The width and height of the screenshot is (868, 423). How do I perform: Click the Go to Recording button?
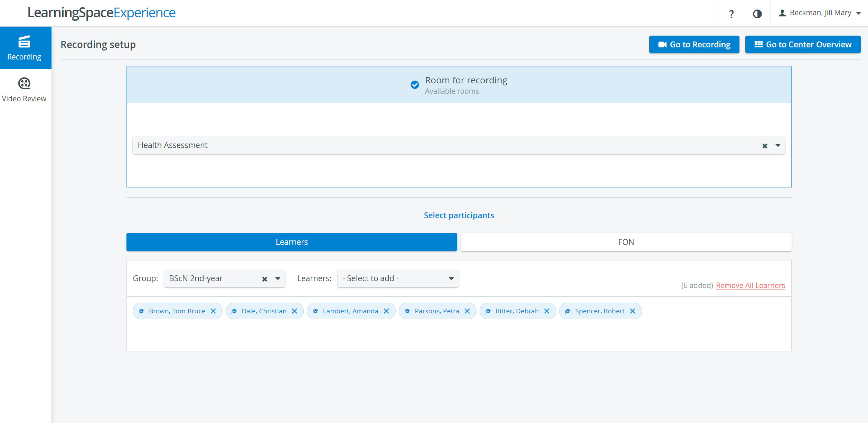pyautogui.click(x=694, y=44)
